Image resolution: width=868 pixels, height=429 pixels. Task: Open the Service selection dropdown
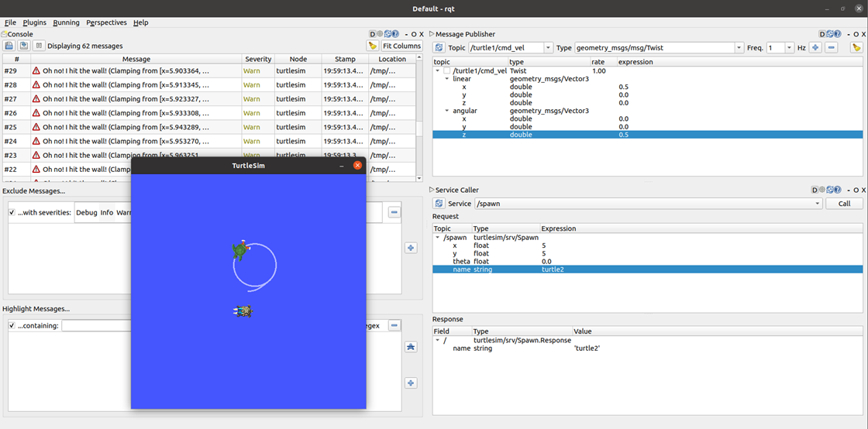[x=818, y=204]
